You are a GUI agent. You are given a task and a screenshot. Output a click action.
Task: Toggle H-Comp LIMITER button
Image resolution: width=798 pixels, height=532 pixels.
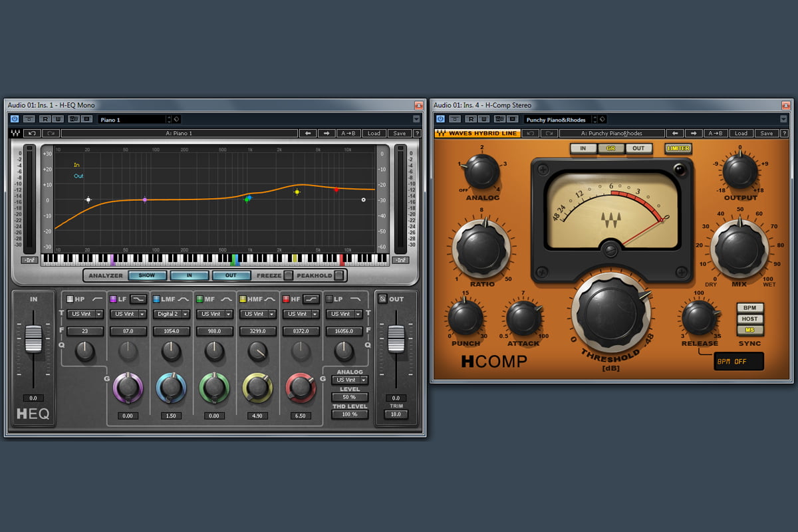click(678, 148)
